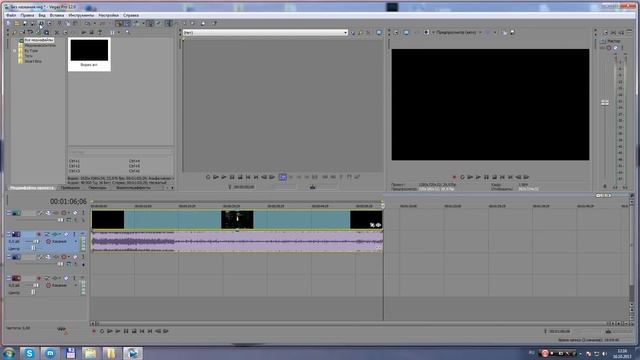Click the Import Media icon in media panel
640x360 pixels.
pyautogui.click(x=14, y=32)
